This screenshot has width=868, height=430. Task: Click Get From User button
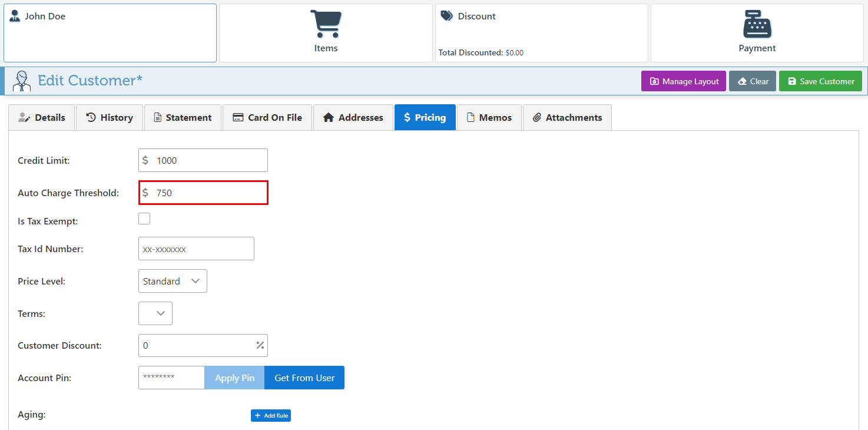pyautogui.click(x=304, y=378)
